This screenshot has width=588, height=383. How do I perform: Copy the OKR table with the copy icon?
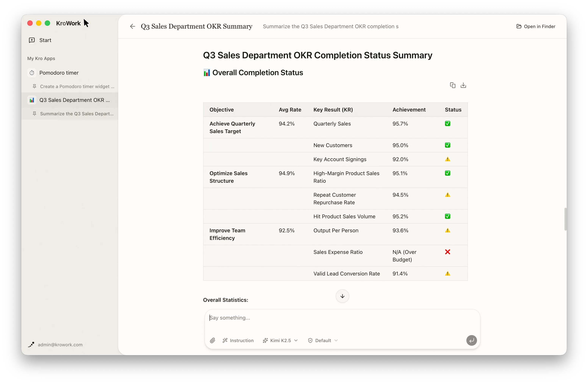(453, 85)
